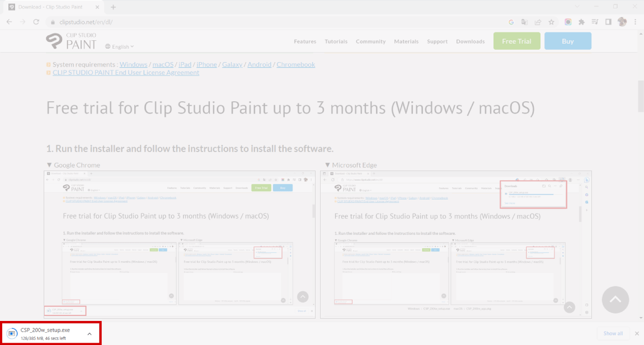644x345 pixels.
Task: Close the Download - Clip Studio Paint tab
Action: click(x=97, y=7)
